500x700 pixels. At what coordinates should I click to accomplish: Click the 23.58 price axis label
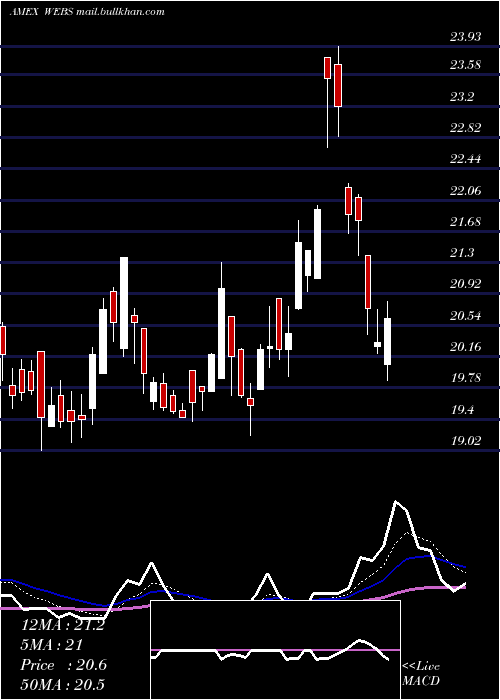[466, 65]
